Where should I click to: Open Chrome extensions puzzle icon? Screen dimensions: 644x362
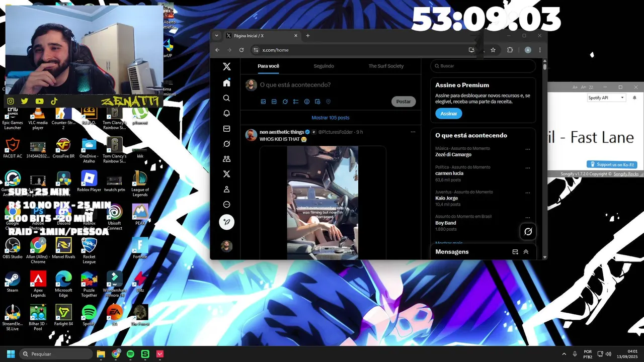tap(510, 50)
